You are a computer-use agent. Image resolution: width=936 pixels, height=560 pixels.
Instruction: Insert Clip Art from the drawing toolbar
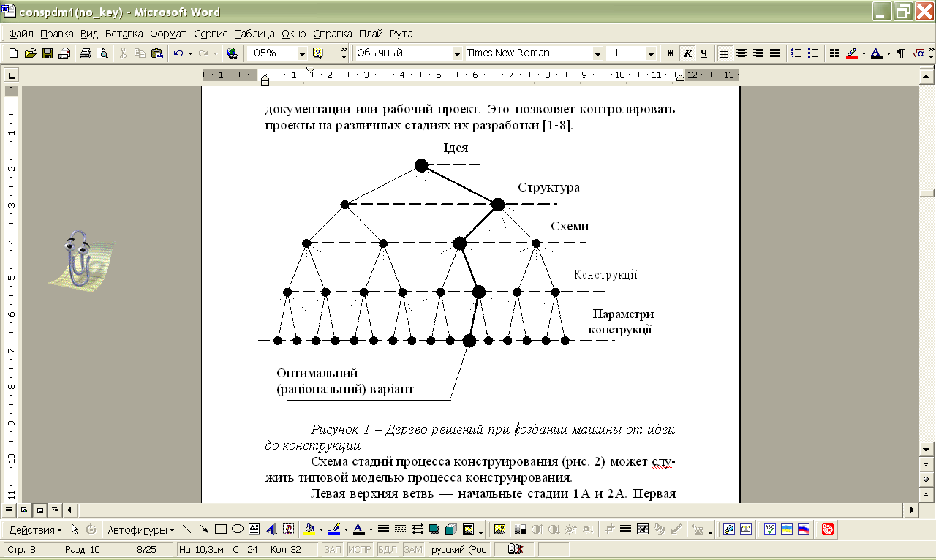point(288,529)
